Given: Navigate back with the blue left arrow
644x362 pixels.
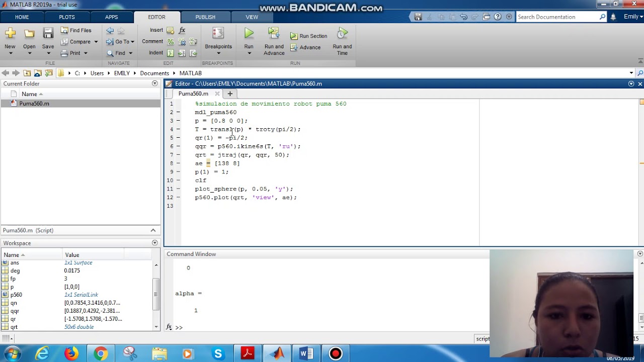Looking at the screenshot, I should [110, 31].
